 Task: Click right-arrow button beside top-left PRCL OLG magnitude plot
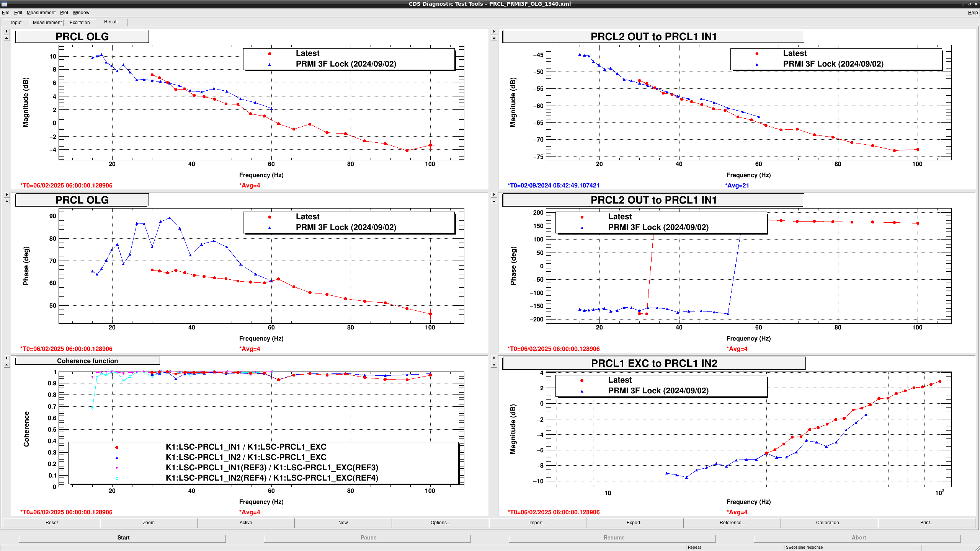point(7,31)
